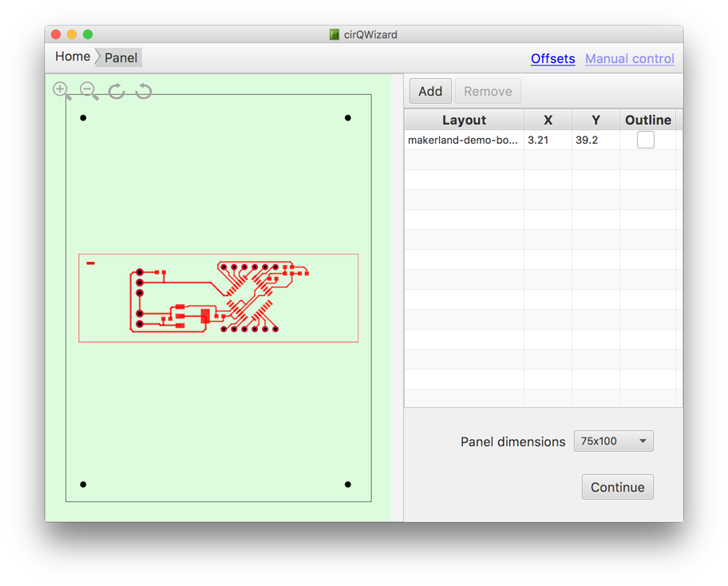
Task: Open the Manual control link
Action: tap(630, 58)
